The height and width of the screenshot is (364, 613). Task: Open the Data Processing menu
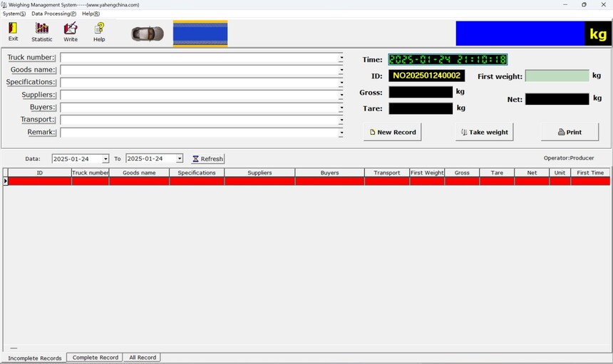pos(53,14)
